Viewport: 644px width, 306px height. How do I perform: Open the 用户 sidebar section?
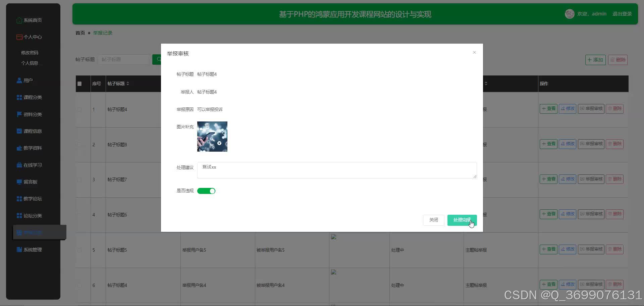tap(24, 81)
